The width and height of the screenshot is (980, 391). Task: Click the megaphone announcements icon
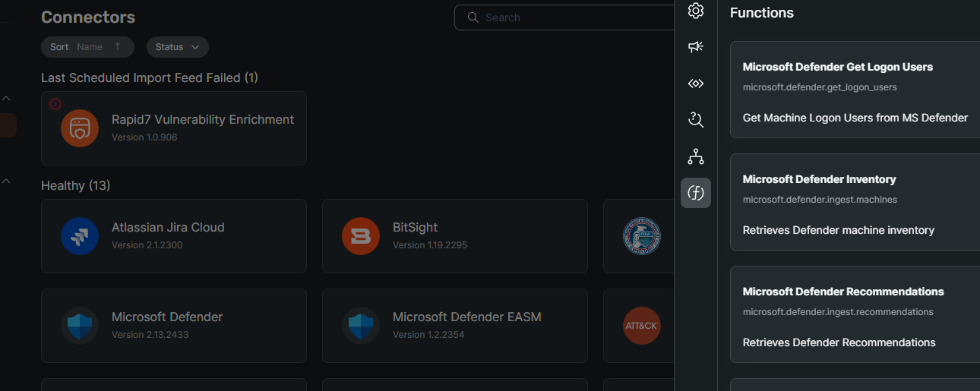pyautogui.click(x=695, y=47)
